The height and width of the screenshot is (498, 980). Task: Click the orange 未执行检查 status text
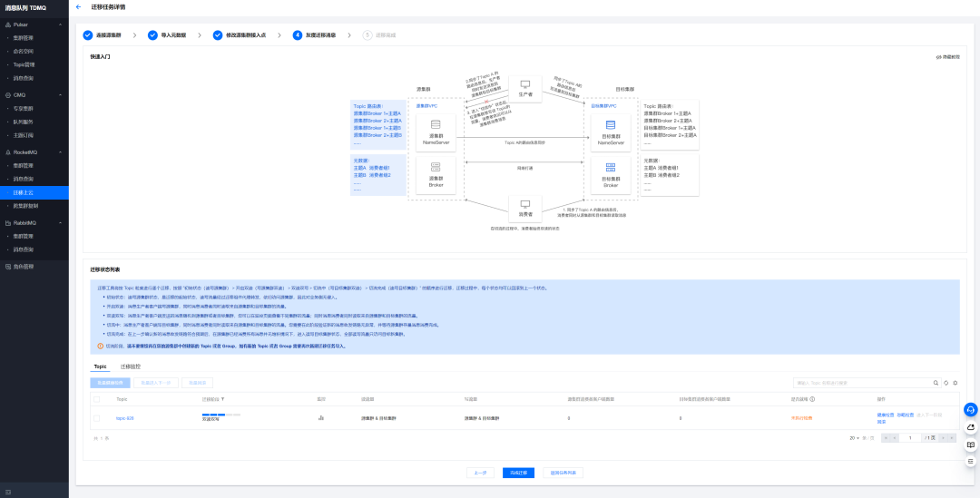click(x=802, y=417)
